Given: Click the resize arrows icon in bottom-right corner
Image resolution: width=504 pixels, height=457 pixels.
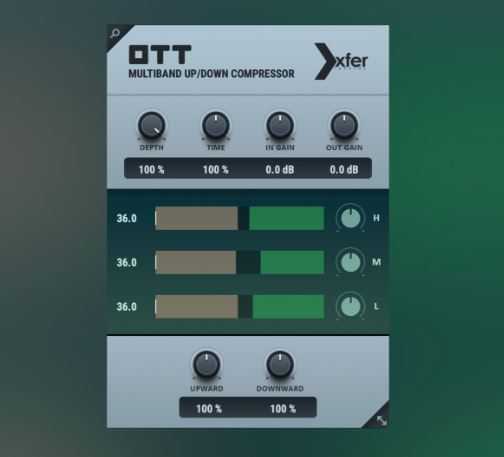Looking at the screenshot, I should (381, 421).
